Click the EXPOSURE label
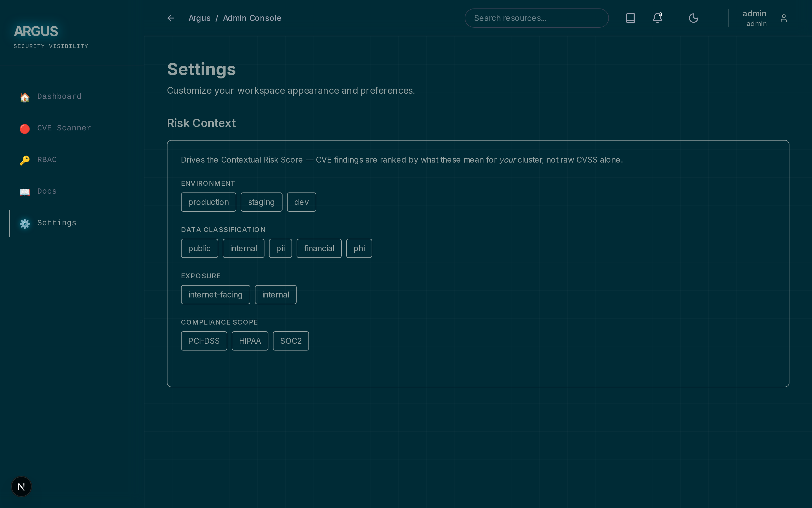 pyautogui.click(x=201, y=276)
